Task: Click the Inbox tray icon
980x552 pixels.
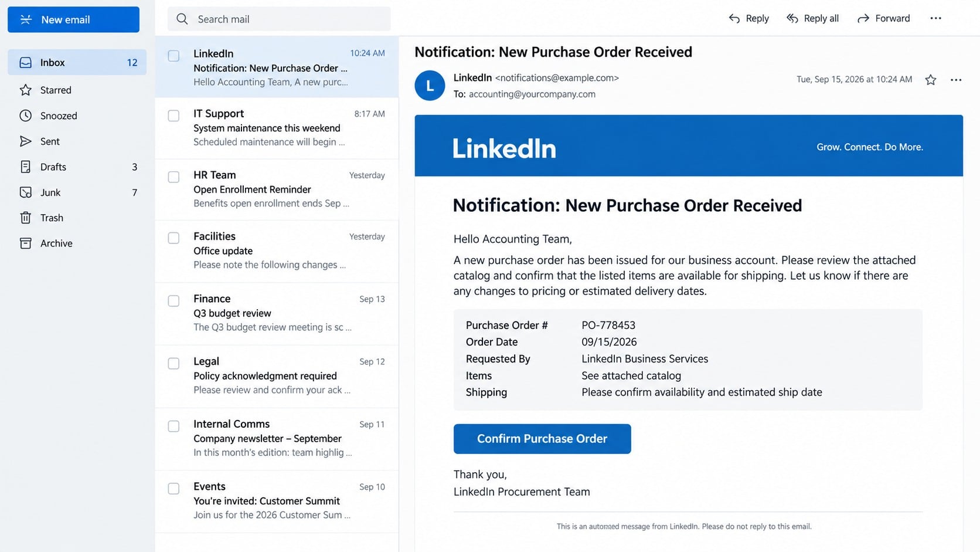Action: click(25, 62)
